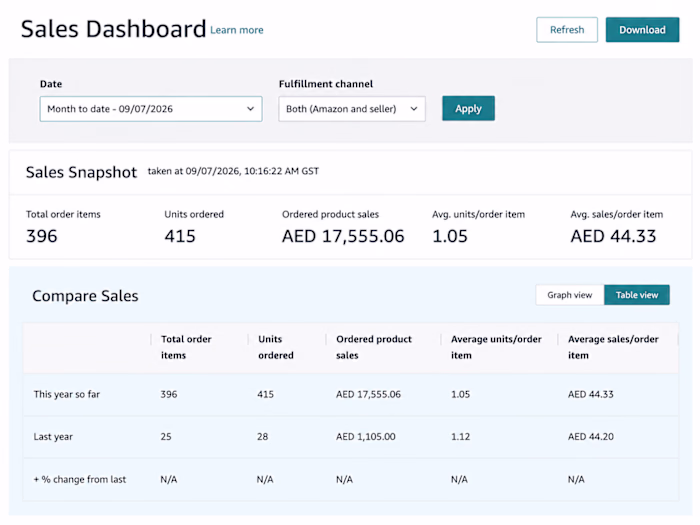The image size is (700, 525).
Task: Click the snapshot timestamp text
Action: point(233,171)
